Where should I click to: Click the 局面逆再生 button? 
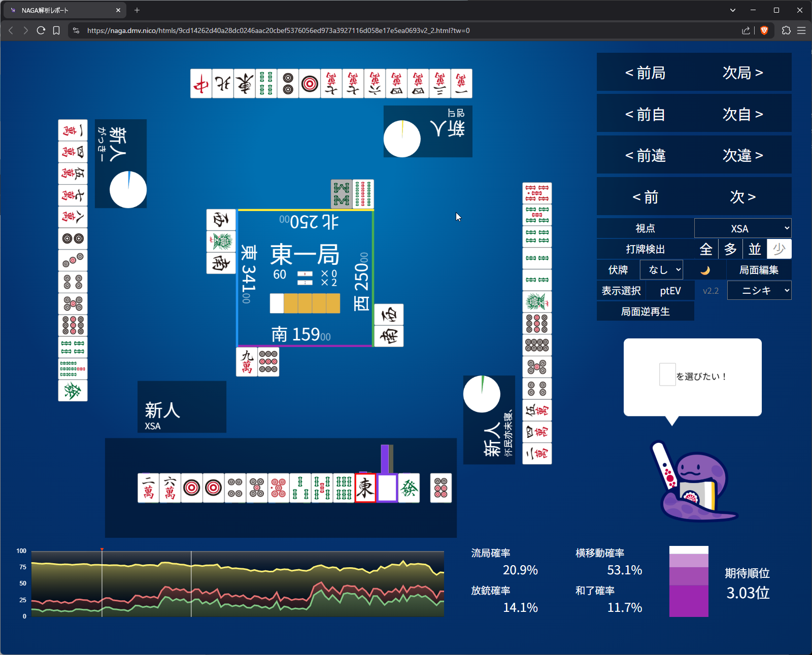coord(645,312)
